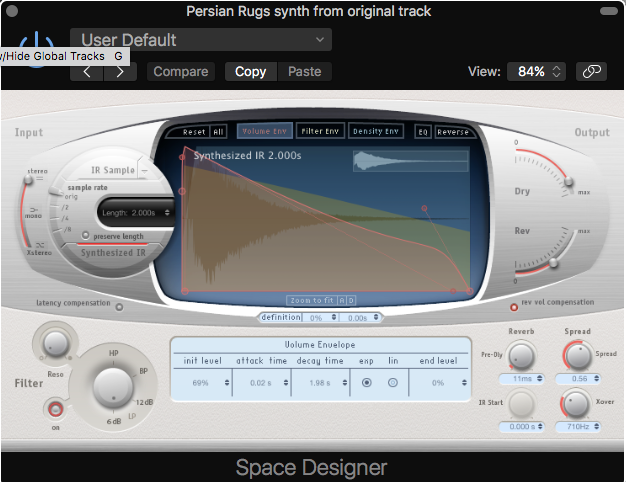This screenshot has width=626, height=482.
Task: Click the All reset button
Action: [218, 132]
